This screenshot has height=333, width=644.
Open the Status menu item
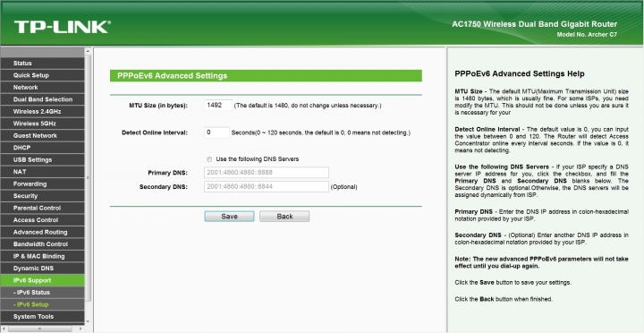pos(42,64)
